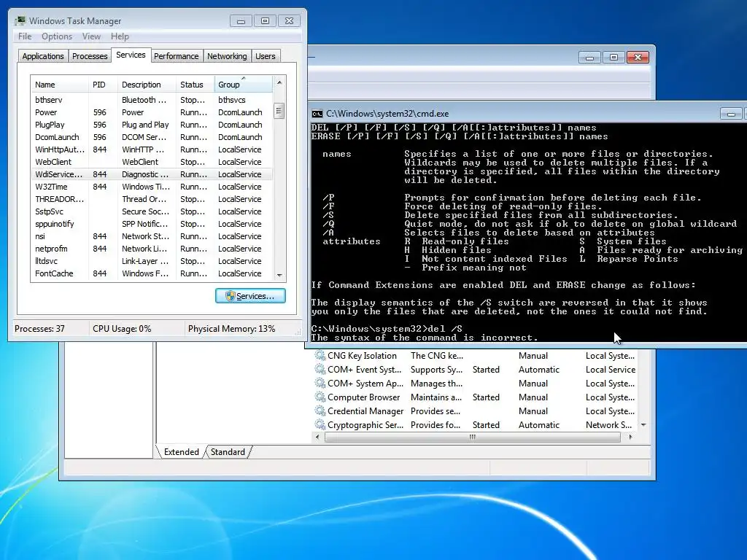This screenshot has width=747, height=560.
Task: Switch to the Applications tab
Action: coord(43,56)
